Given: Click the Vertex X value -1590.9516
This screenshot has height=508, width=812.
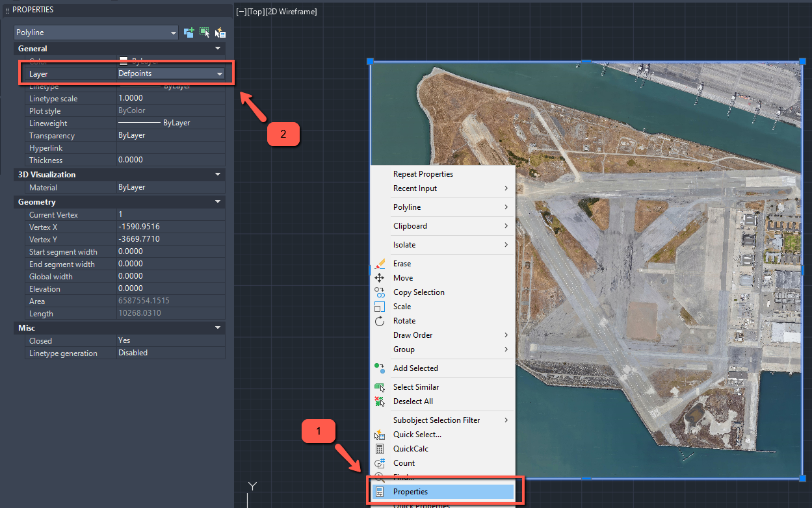Looking at the screenshot, I should tap(171, 227).
